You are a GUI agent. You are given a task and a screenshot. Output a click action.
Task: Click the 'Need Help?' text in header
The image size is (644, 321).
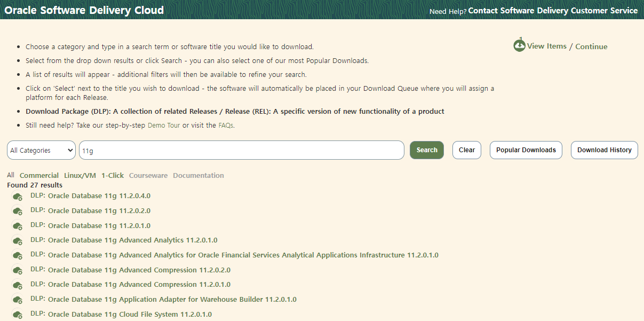tap(448, 11)
